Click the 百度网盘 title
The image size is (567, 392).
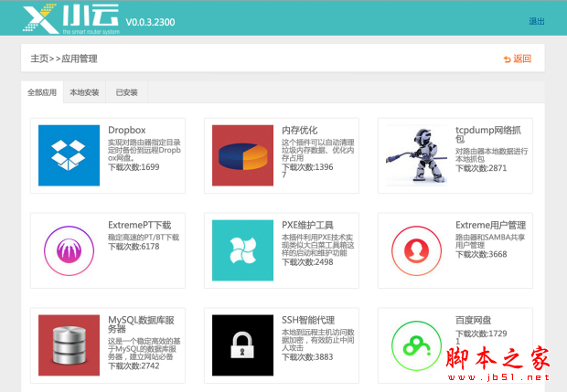coord(474,320)
